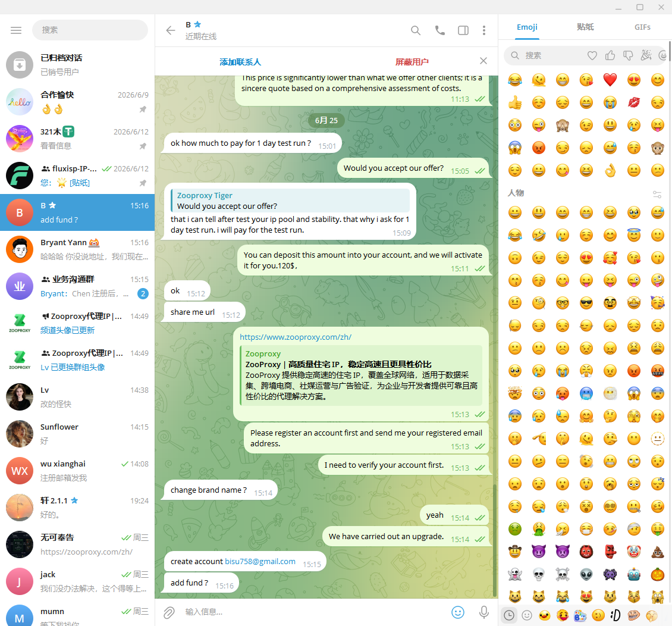Image resolution: width=672 pixels, height=626 pixels.
Task: Switch to the Emoji tab
Action: (x=527, y=27)
